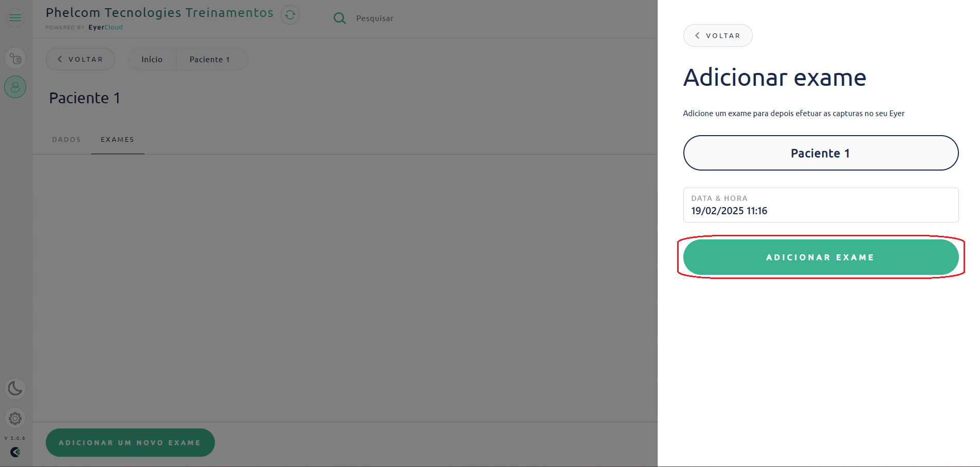Viewport: 980px width, 467px height.
Task: Select the patient profile sidebar icon
Action: pos(15,87)
